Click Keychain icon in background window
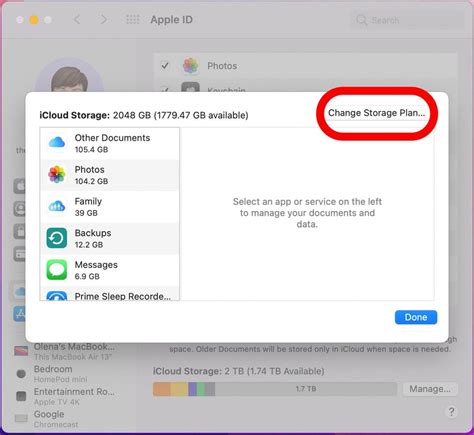474x435 pixels. pyautogui.click(x=191, y=87)
